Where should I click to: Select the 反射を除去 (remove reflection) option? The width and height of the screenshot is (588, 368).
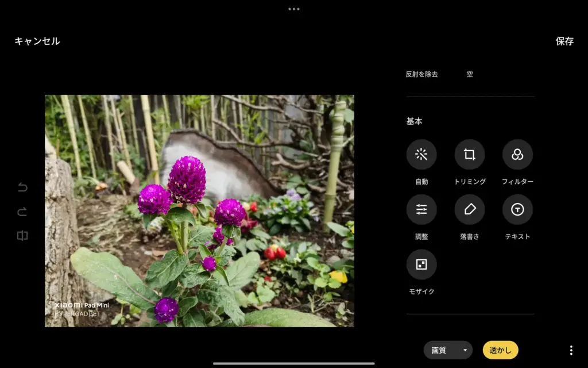(x=423, y=74)
